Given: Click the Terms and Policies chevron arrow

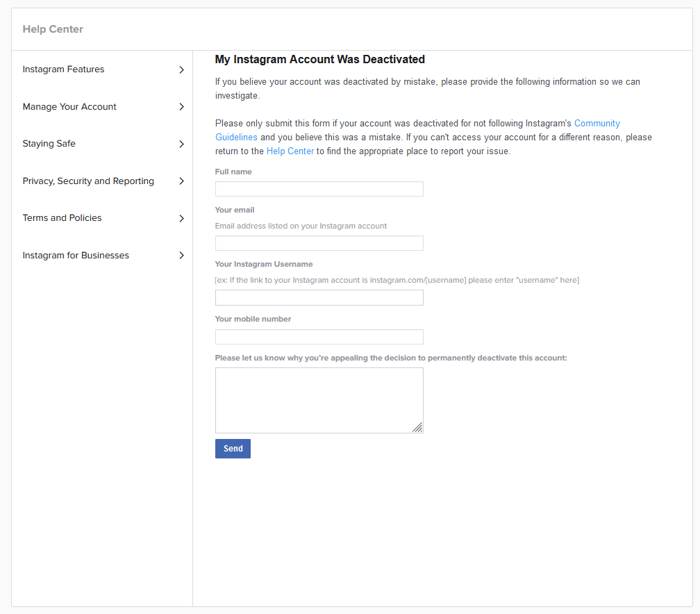Looking at the screenshot, I should (181, 218).
